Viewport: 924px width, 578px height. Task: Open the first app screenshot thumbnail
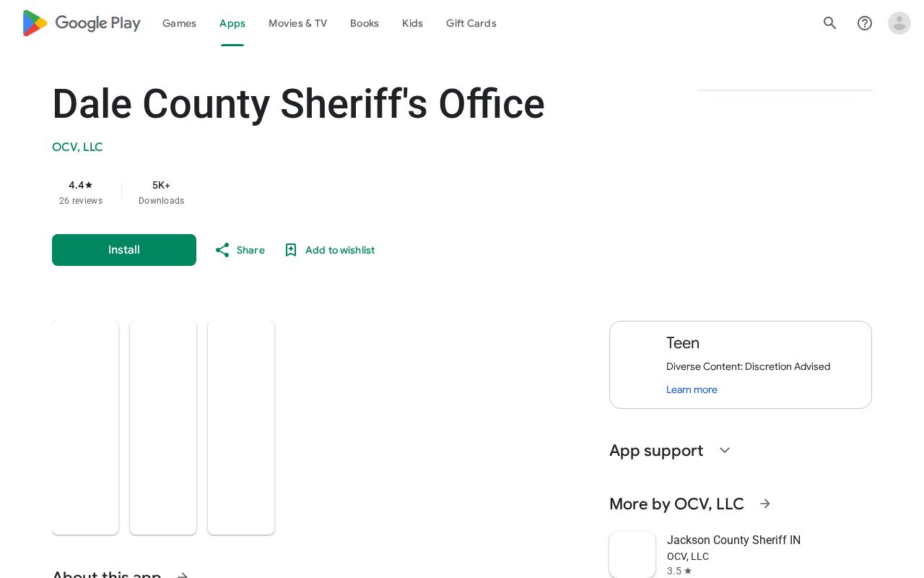coord(85,428)
